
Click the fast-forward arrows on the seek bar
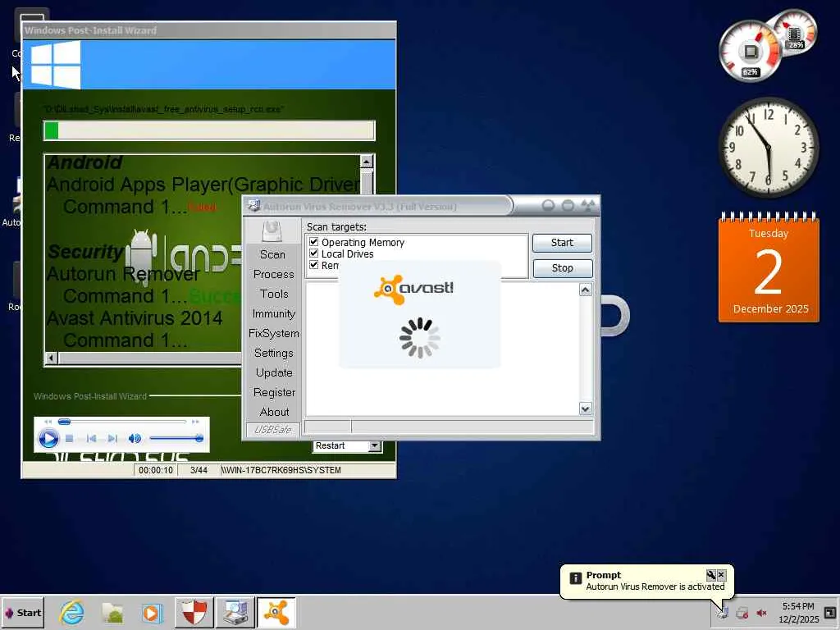coord(195,422)
